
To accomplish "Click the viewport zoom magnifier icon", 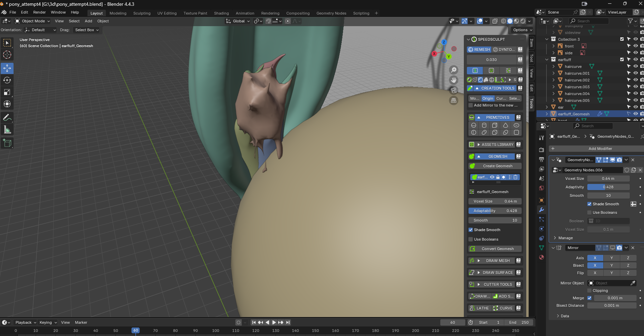I will pos(454,70).
